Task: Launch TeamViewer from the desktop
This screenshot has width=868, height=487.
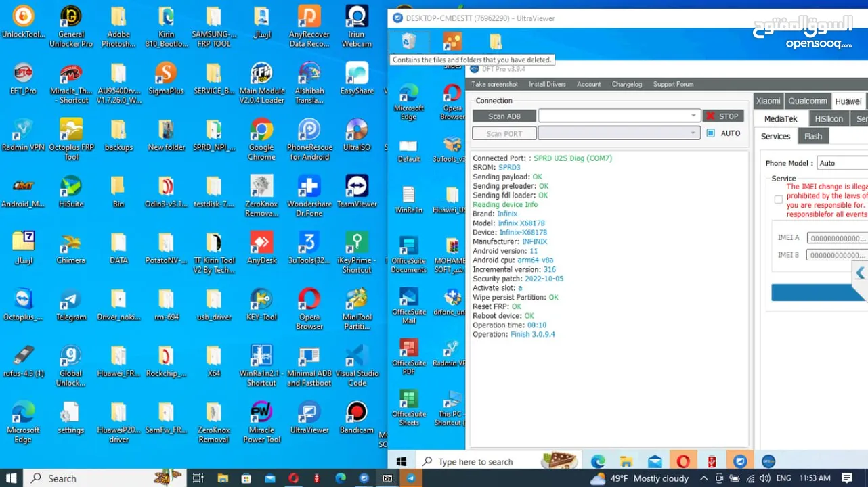Action: coord(357,191)
